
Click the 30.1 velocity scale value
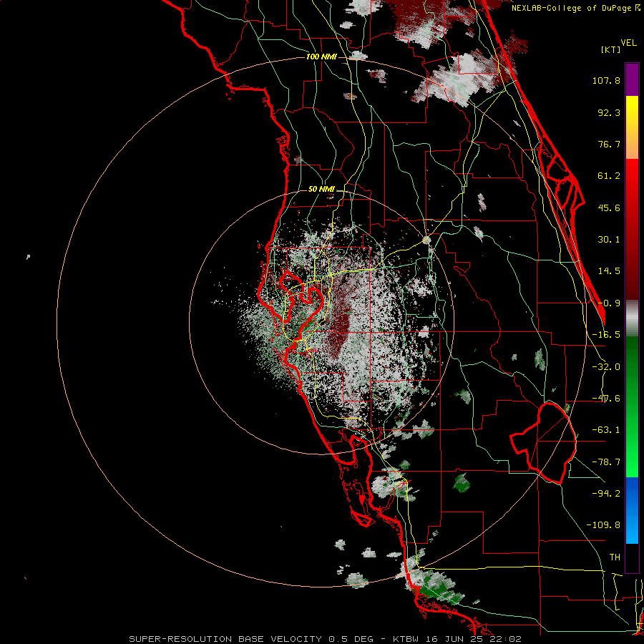click(x=609, y=240)
